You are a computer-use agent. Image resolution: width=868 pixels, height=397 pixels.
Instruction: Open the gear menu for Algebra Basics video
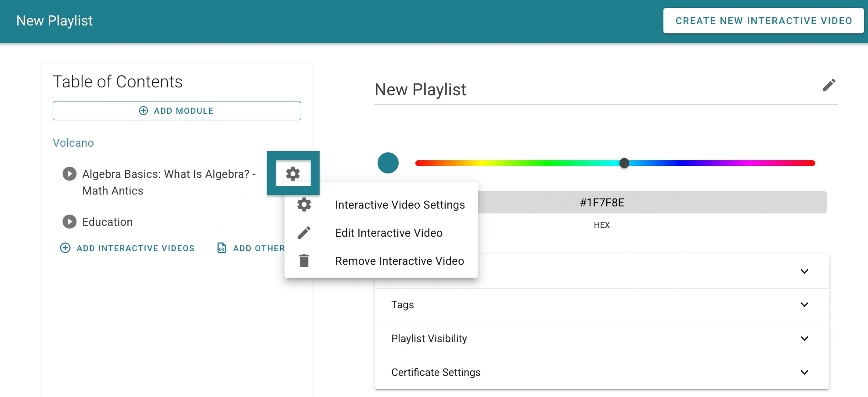(x=293, y=173)
